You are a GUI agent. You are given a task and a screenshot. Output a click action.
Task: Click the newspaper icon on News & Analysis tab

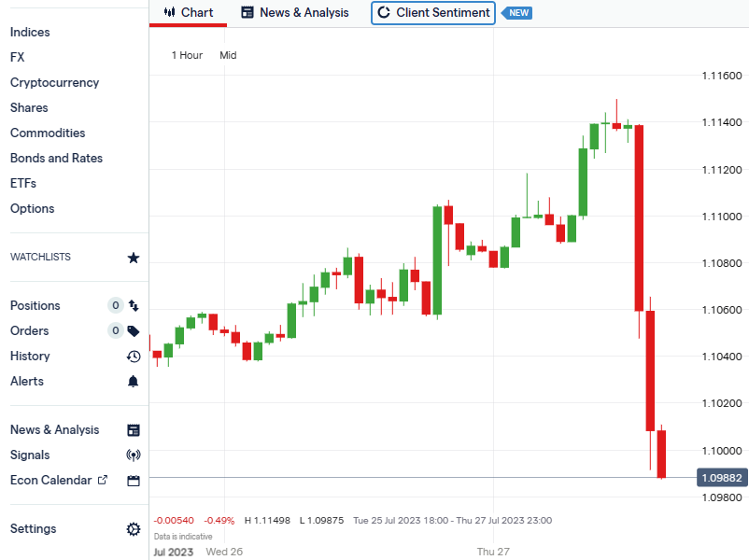tap(247, 12)
